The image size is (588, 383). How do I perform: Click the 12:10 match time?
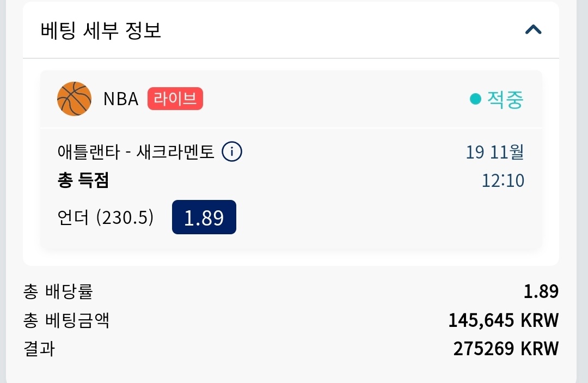503,180
